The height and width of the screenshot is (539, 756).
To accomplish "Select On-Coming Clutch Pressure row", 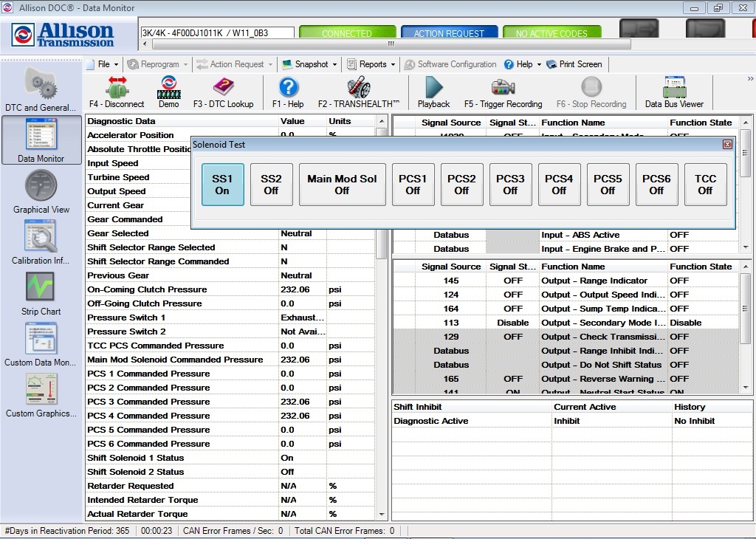I will pos(230,289).
